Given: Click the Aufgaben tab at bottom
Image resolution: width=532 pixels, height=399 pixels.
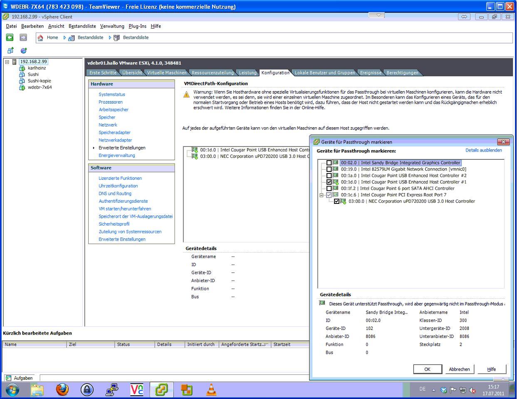Looking at the screenshot, I should pos(19,378).
